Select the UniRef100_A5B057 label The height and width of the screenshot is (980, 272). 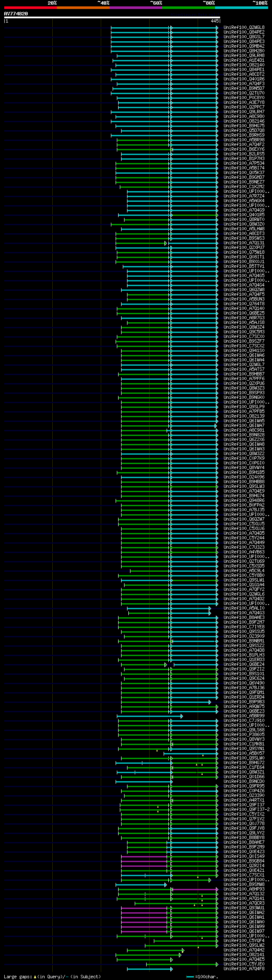coord(244,754)
